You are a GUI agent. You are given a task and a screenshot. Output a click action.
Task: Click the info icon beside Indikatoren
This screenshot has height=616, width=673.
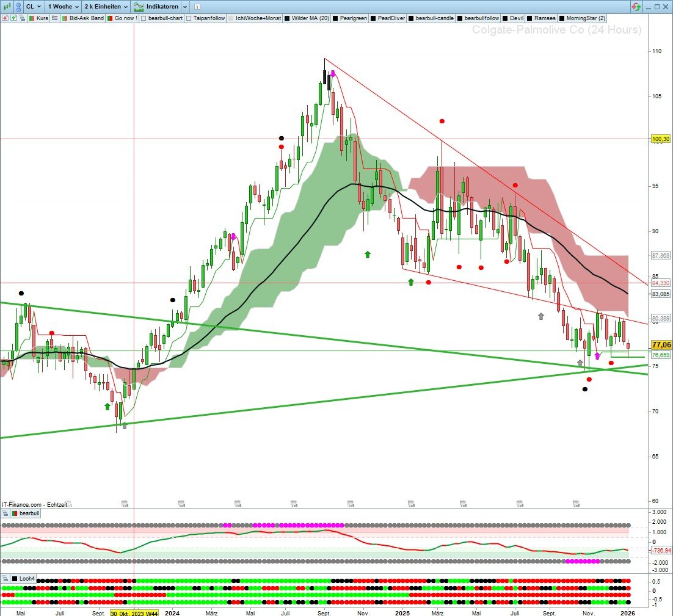pos(197,6)
